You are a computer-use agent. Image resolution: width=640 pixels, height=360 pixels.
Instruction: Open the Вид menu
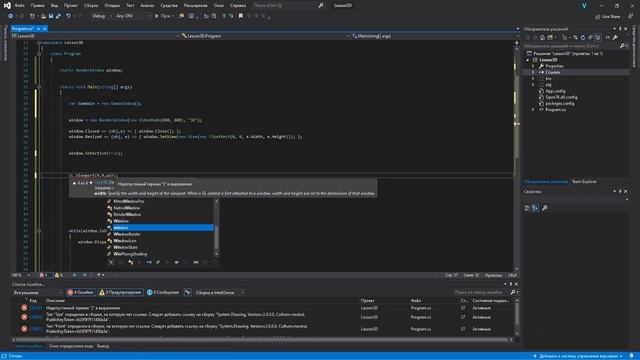54,6
